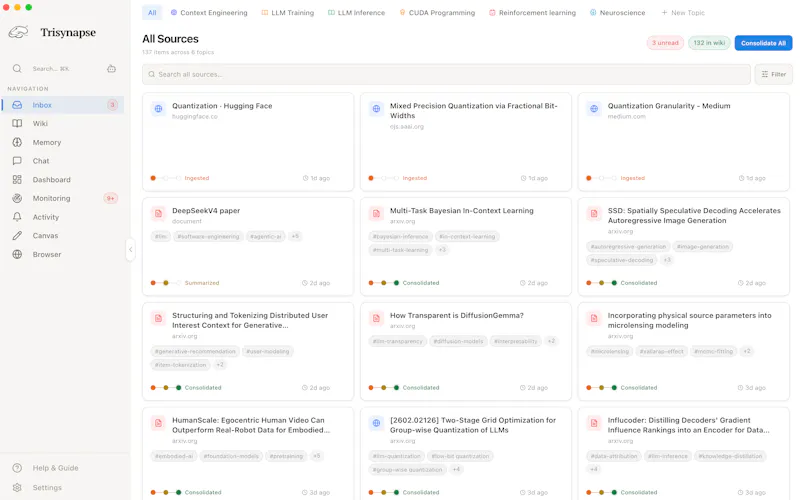The image size is (800, 500).
Task: Open the Activity bell icon
Action: pos(17,217)
